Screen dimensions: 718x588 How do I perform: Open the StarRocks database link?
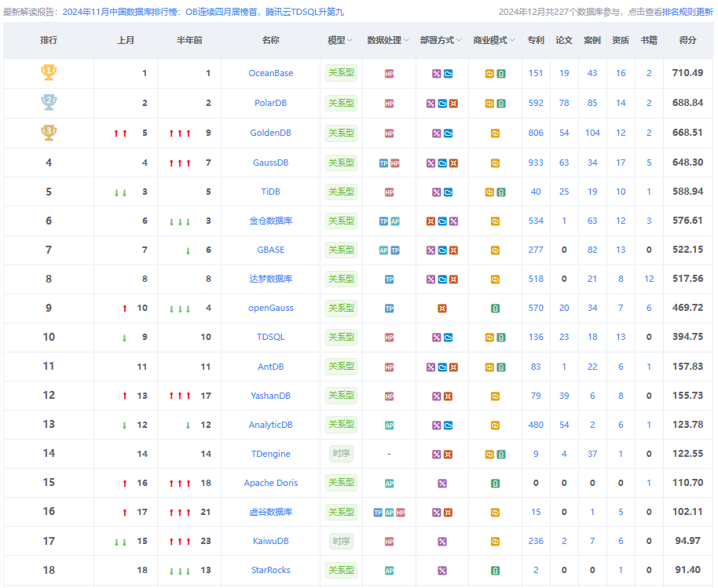tap(270, 570)
